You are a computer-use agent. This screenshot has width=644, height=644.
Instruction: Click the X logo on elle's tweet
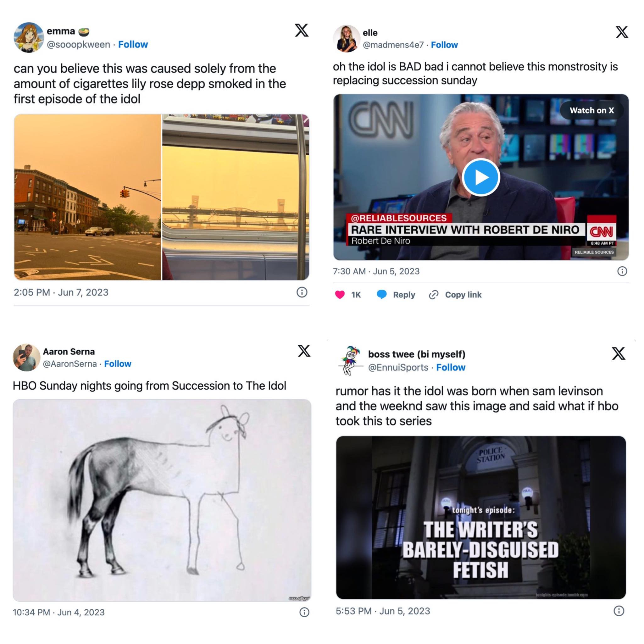click(622, 32)
